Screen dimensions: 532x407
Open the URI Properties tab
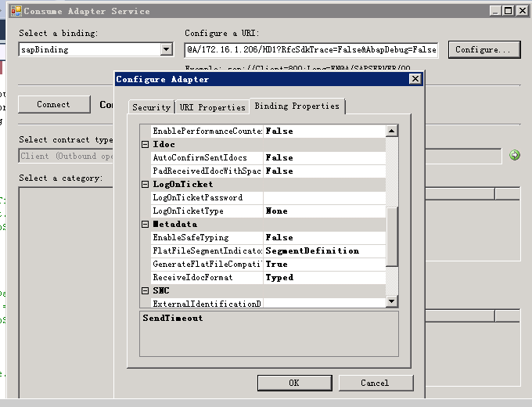pos(211,107)
